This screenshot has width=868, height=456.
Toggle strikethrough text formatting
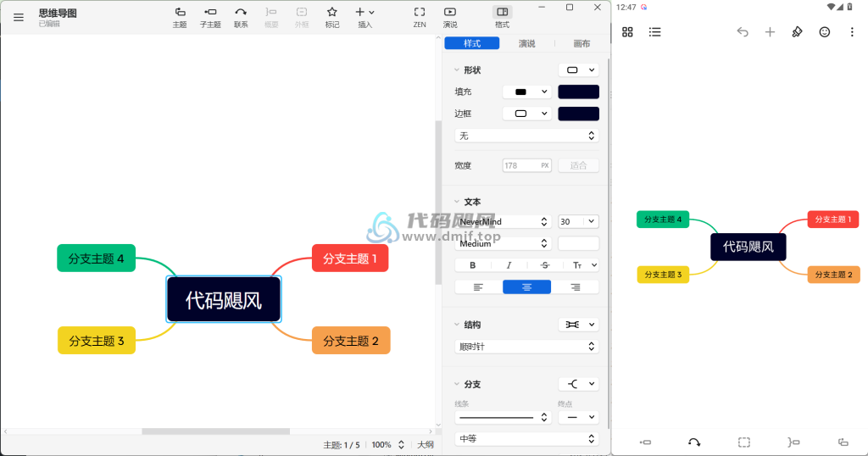point(545,265)
